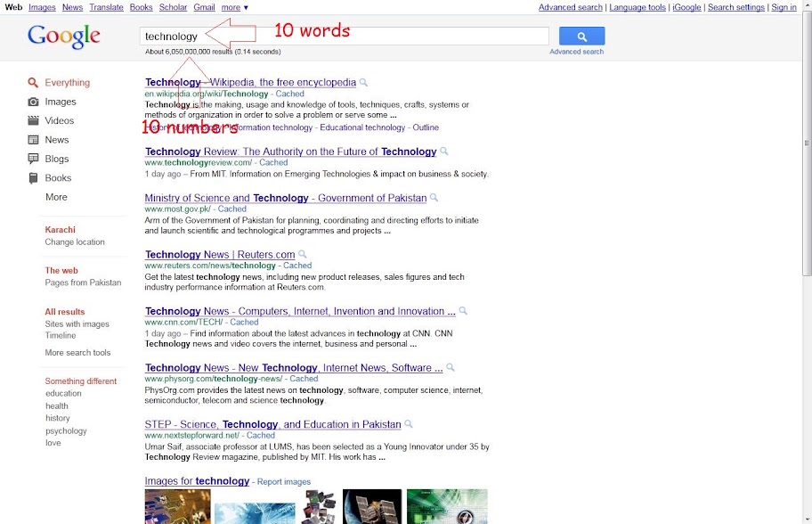The image size is (812, 524).
Task: Open Educational technology sitelink
Action: [362, 127]
